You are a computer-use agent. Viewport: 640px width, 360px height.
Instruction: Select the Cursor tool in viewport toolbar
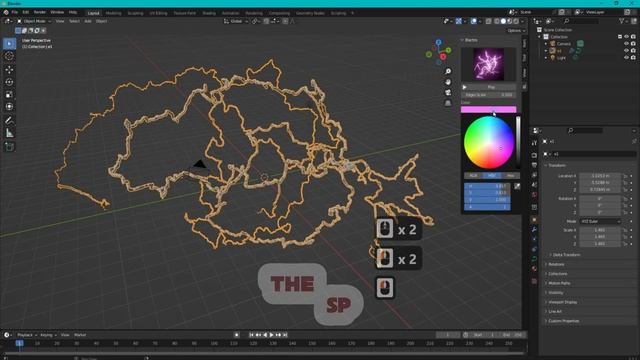click(x=9, y=56)
